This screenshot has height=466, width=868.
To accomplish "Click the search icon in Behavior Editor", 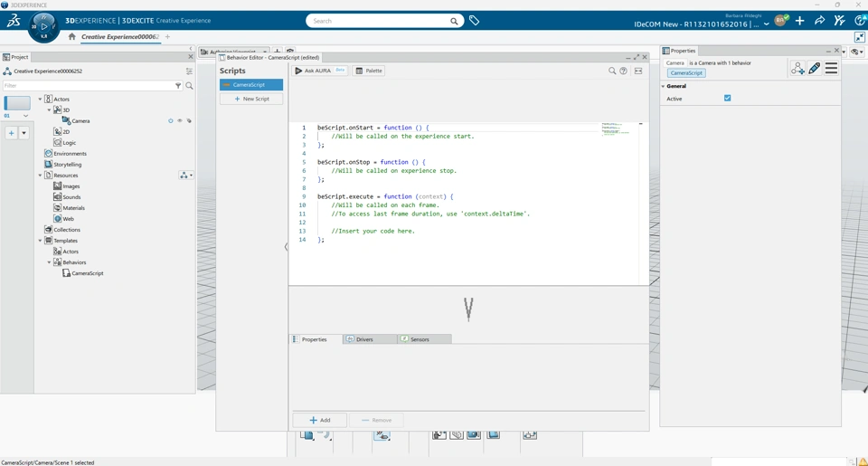I will pyautogui.click(x=612, y=71).
